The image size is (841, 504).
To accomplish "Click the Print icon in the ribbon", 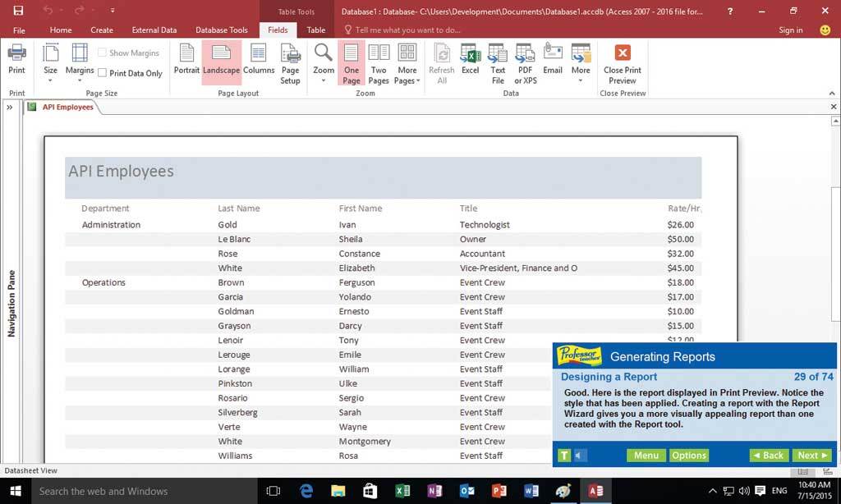I will pos(16,60).
